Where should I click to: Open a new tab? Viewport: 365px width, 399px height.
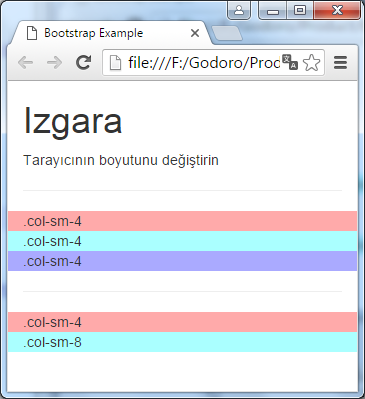(x=227, y=34)
